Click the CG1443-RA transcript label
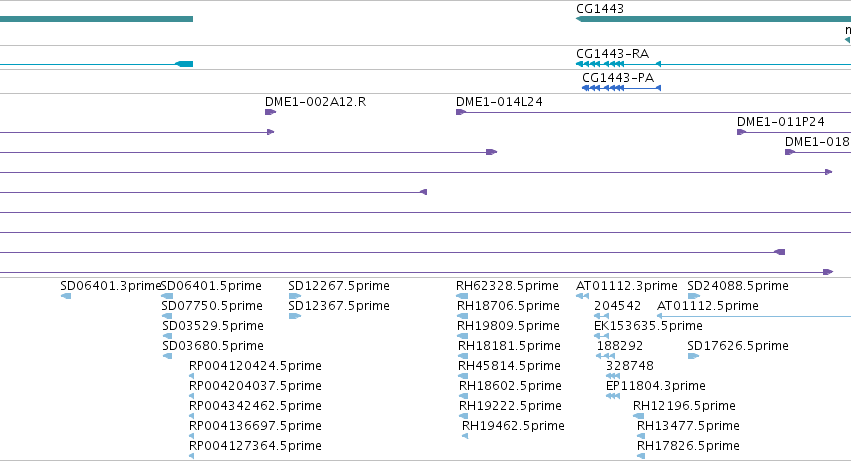Image resolution: width=851 pixels, height=461 pixels. (612, 54)
